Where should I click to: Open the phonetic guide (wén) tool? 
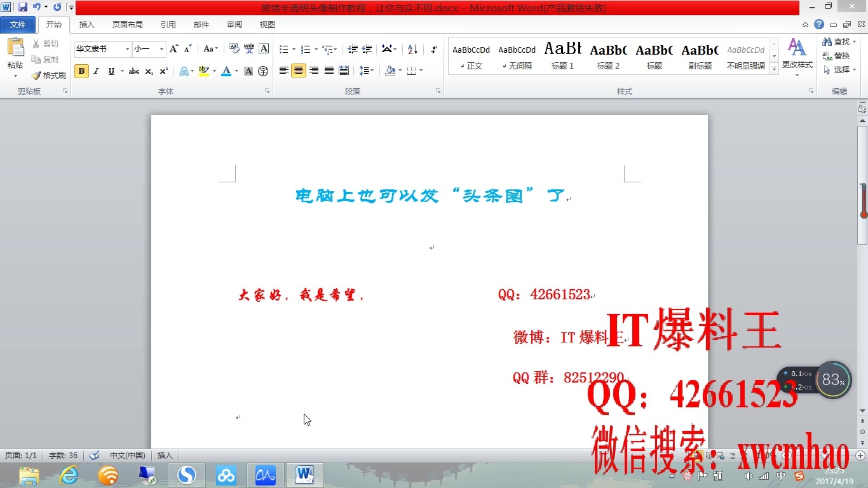pyautogui.click(x=249, y=49)
